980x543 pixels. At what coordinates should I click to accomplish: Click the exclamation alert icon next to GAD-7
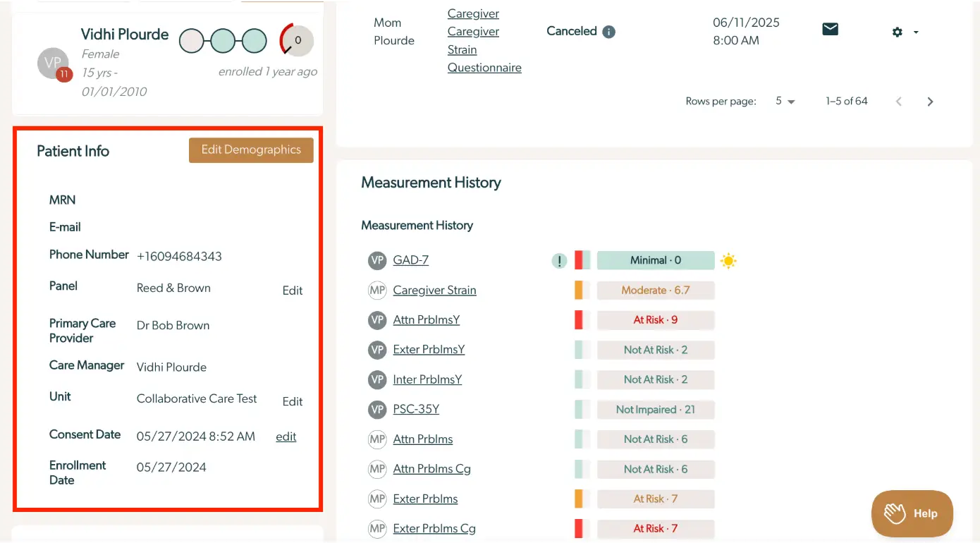click(559, 260)
